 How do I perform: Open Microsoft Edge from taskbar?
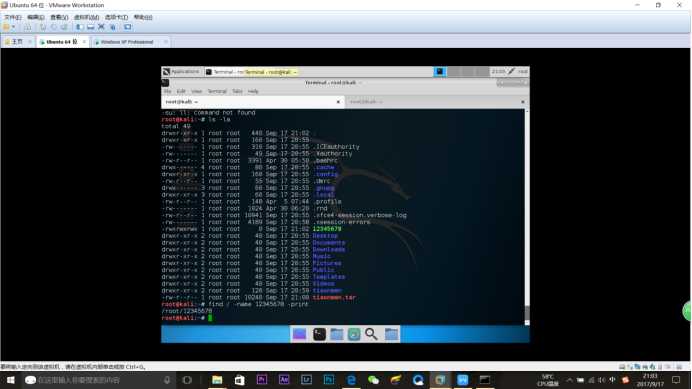[351, 380]
